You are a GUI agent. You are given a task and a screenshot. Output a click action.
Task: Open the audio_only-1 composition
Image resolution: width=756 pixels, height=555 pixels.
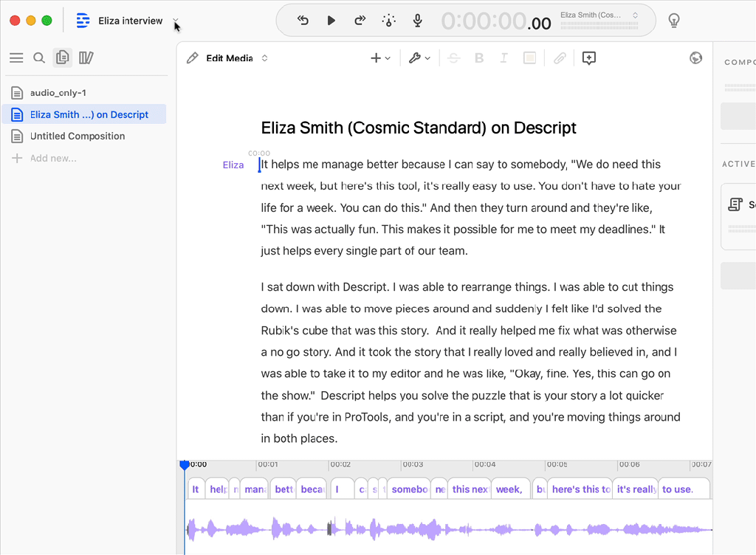coord(85,92)
